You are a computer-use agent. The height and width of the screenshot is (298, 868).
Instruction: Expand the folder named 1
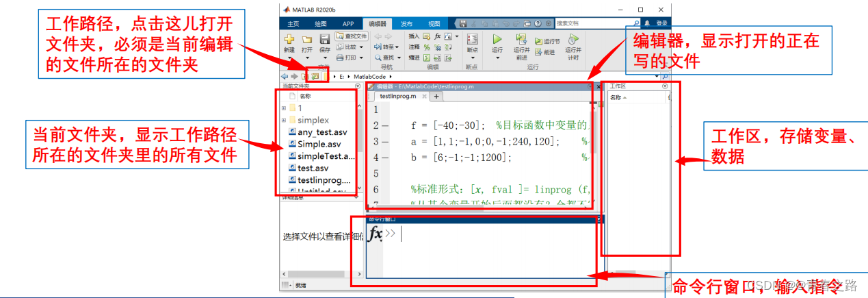284,108
